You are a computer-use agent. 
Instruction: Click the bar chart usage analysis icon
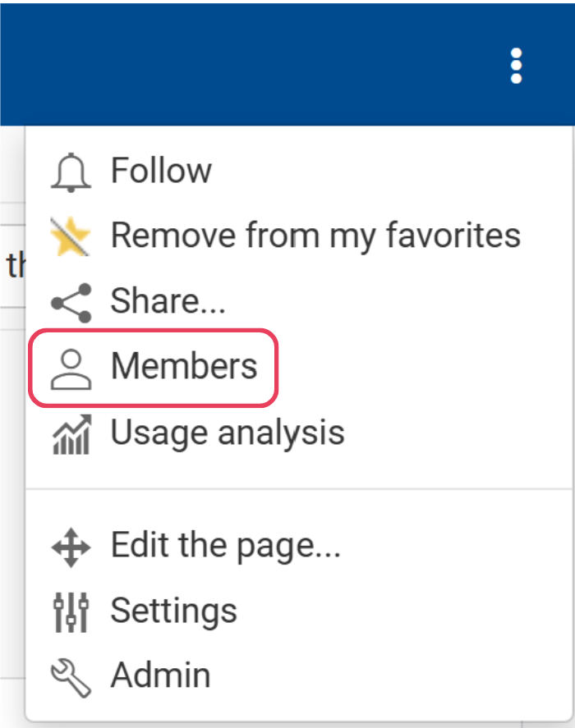71,433
